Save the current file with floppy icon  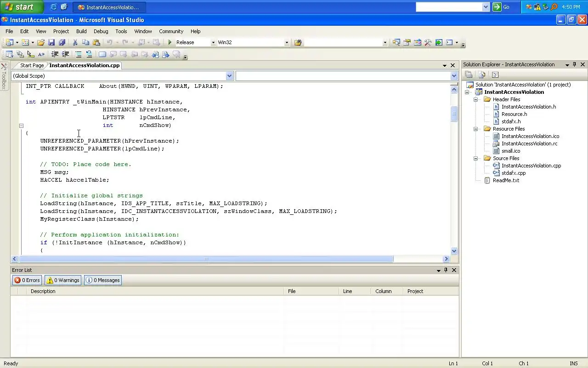[x=51, y=42]
